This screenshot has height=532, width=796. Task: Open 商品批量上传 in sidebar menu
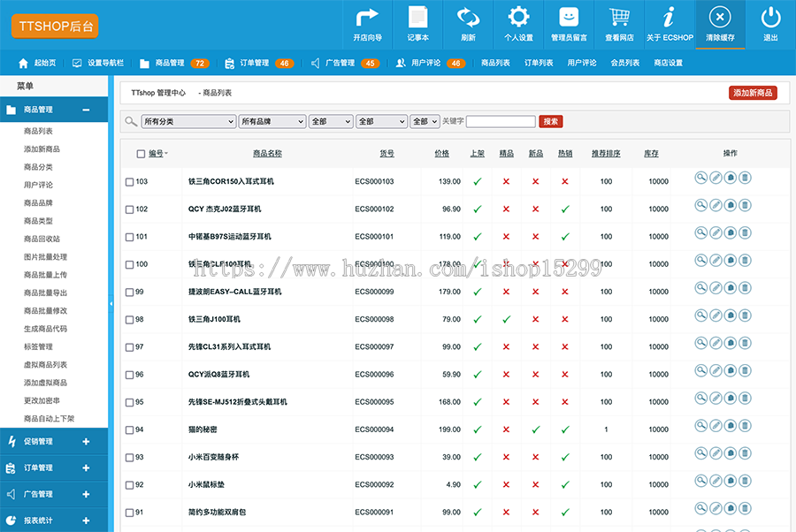coord(45,275)
